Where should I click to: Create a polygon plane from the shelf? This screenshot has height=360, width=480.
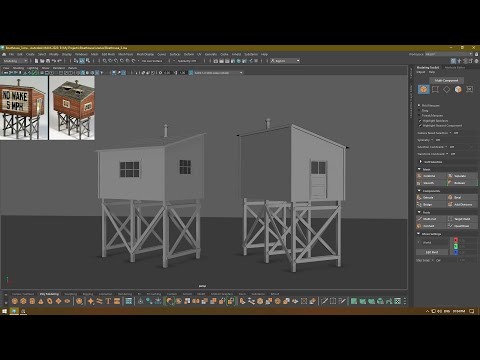pos(58,301)
